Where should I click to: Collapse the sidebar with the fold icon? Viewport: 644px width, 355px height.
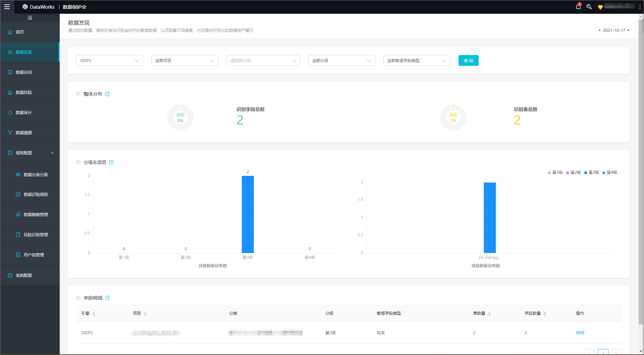30,18
